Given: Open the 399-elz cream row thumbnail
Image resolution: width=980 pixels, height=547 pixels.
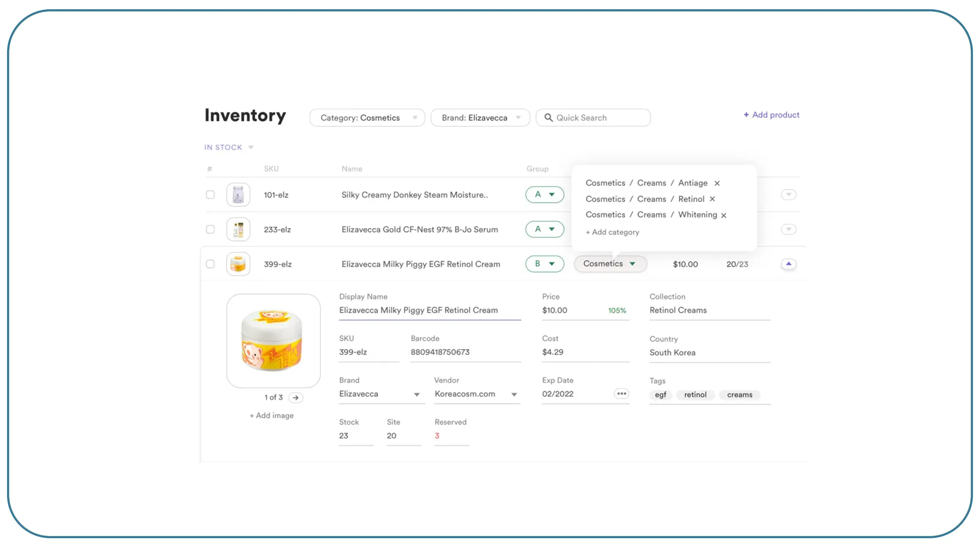Looking at the screenshot, I should 238,264.
